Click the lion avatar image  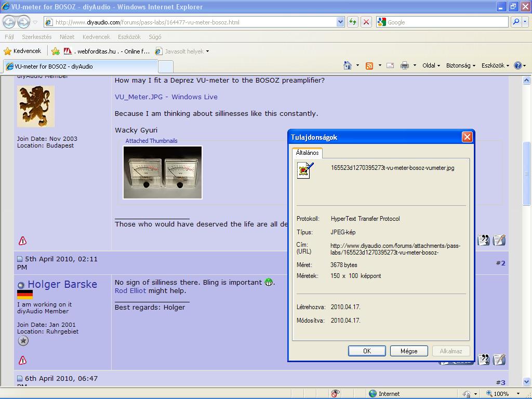coord(36,106)
